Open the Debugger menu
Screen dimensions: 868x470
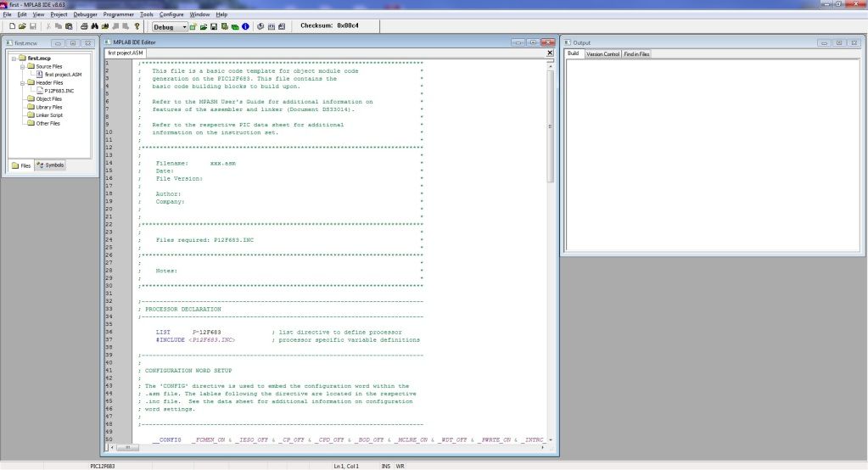tap(85, 14)
